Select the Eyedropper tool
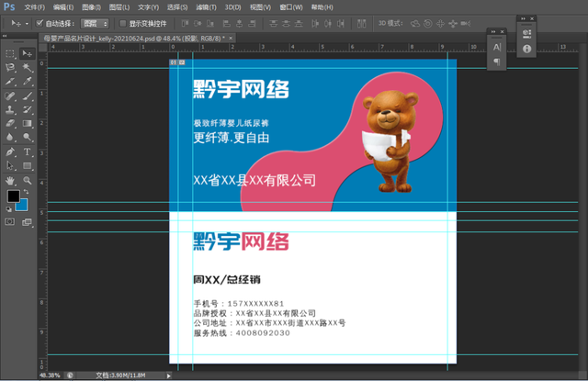This screenshot has height=381, width=588. click(27, 82)
